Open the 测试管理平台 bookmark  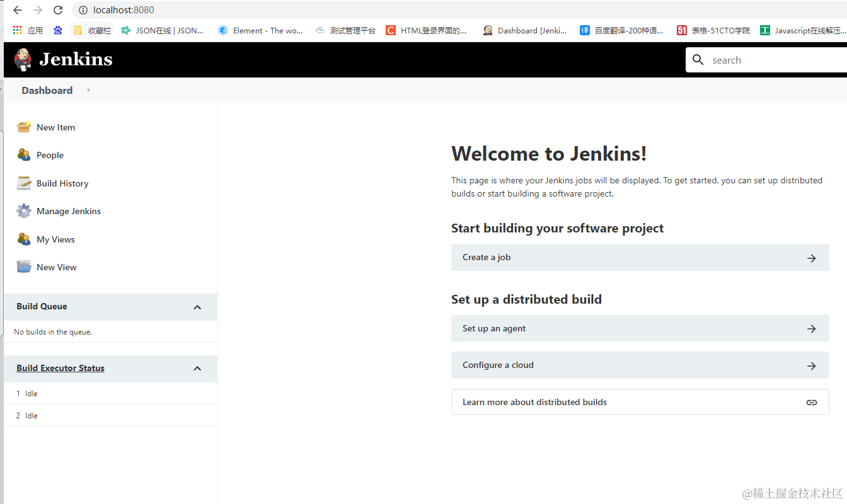(345, 30)
